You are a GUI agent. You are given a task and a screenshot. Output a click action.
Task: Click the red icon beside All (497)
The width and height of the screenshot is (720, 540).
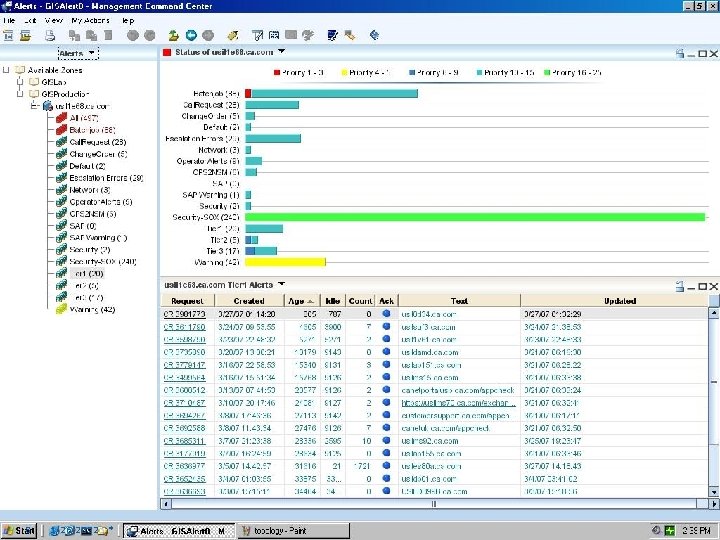62,118
